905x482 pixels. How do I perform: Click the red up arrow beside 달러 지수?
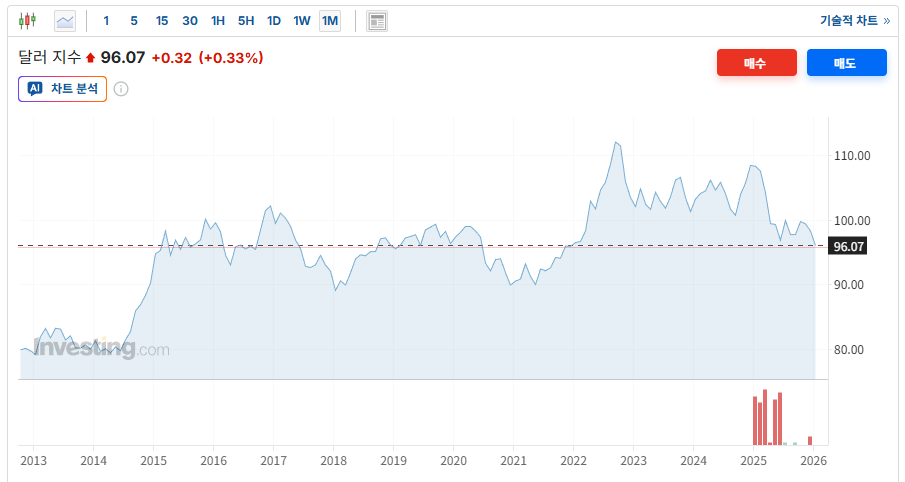(90, 58)
